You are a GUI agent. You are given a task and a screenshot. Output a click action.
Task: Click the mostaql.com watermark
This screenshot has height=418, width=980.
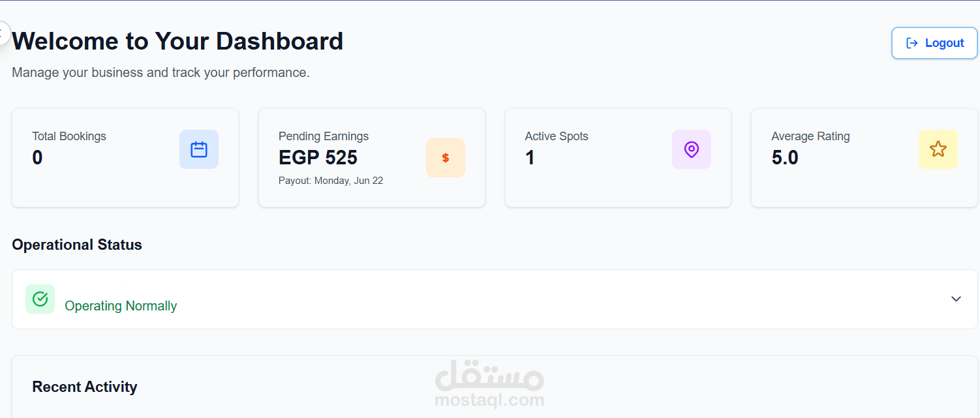point(489,387)
